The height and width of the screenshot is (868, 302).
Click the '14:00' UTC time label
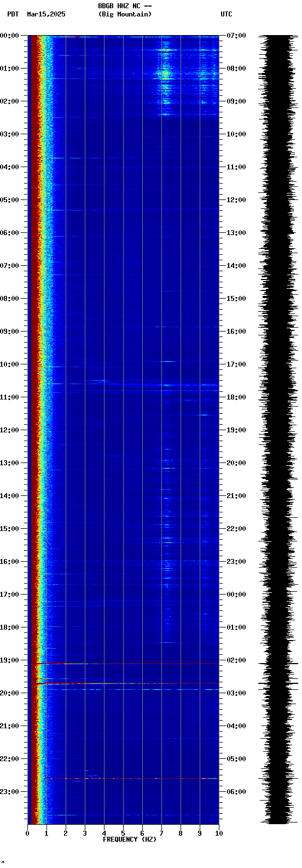coord(236,266)
